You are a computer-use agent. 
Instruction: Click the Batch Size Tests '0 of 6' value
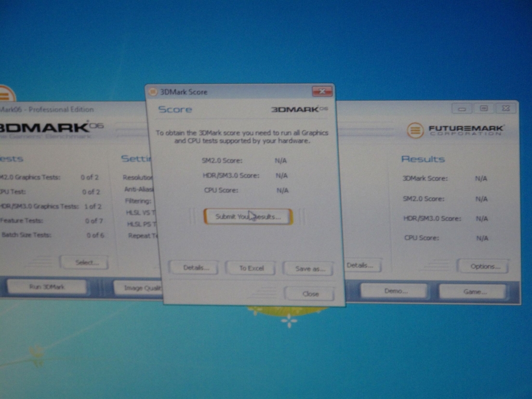[95, 235]
